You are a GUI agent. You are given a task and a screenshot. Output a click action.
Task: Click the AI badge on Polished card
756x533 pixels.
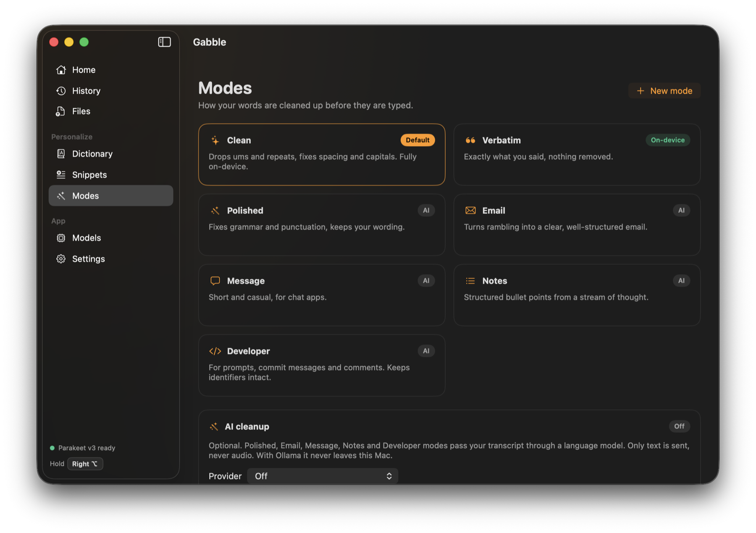click(x=426, y=210)
